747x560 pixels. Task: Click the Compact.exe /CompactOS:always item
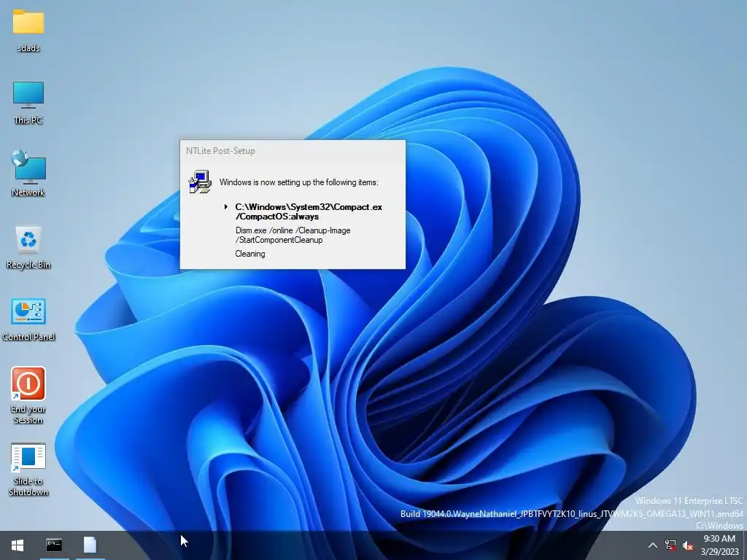pos(309,212)
